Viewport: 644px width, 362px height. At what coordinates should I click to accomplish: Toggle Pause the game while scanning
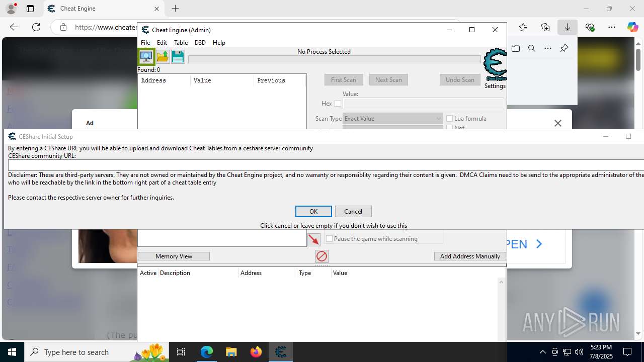[330, 239]
